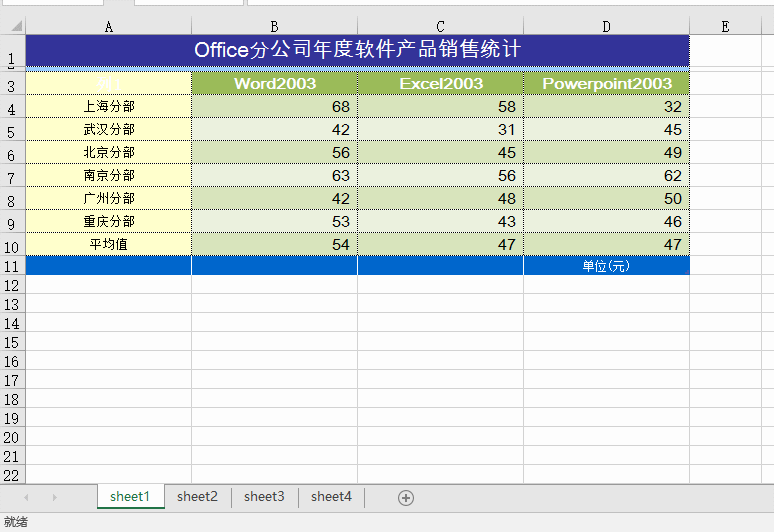Select Powerpoint2003 value 45 for 武汉分部
The width and height of the screenshot is (774, 532).
606,129
